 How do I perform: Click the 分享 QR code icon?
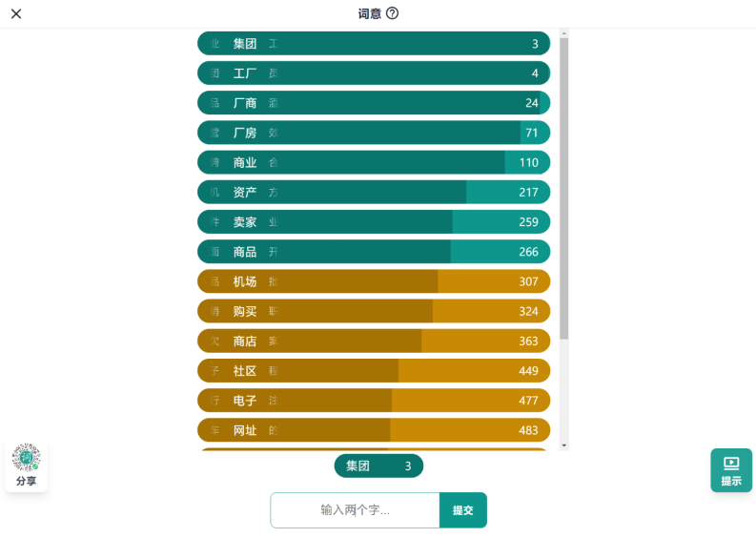(26, 457)
